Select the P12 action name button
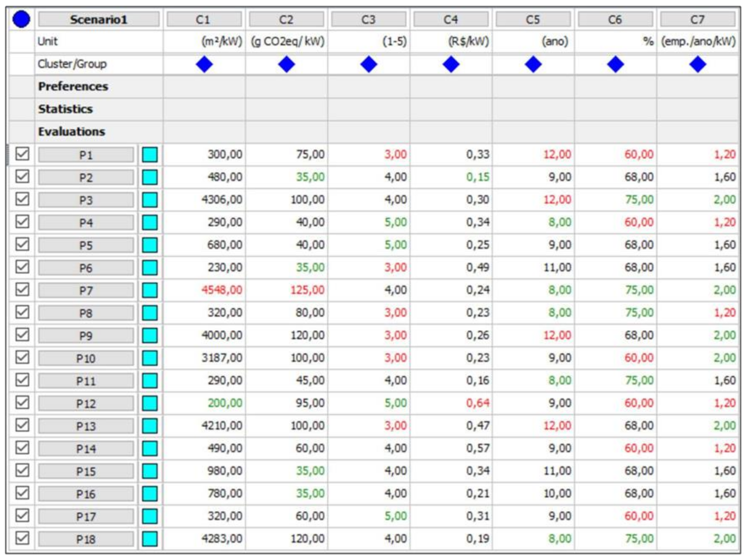Screen dimensions: 746x560 (x=86, y=404)
